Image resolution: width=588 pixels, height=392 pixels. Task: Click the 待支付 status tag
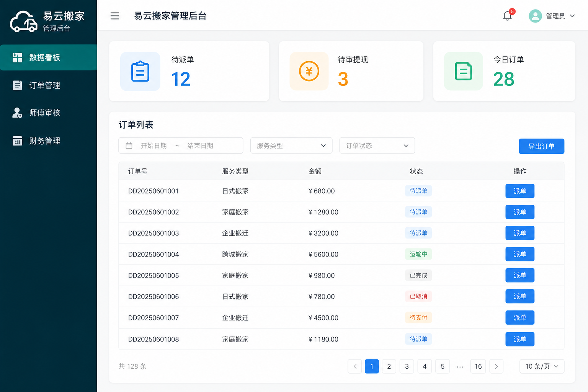[418, 317]
